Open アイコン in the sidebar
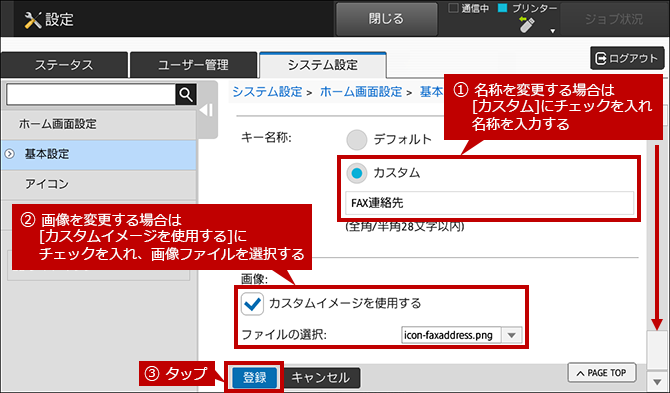 pos(98,184)
